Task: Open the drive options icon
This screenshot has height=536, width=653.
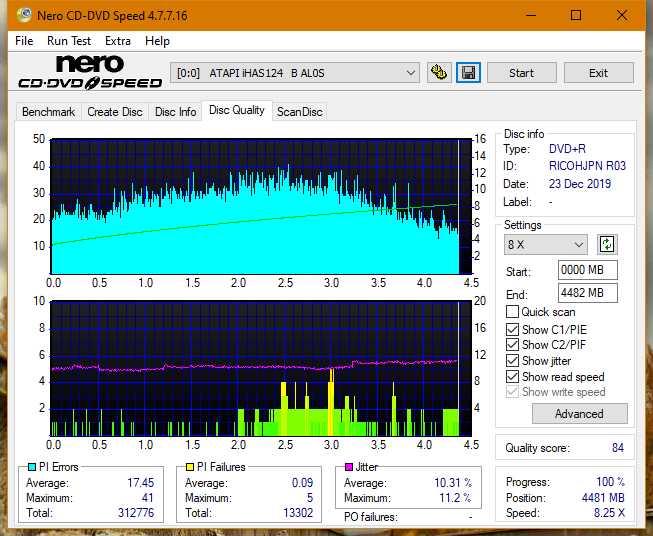Action: tap(439, 73)
